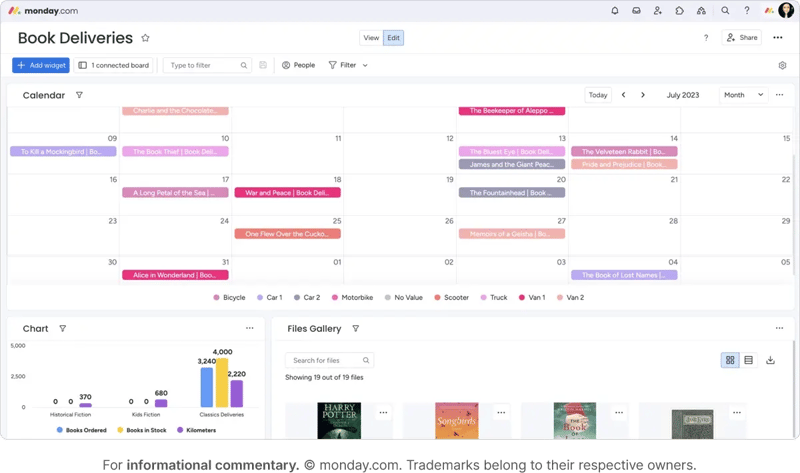The height and width of the screenshot is (473, 800).
Task: Click the Today button
Action: coord(598,95)
